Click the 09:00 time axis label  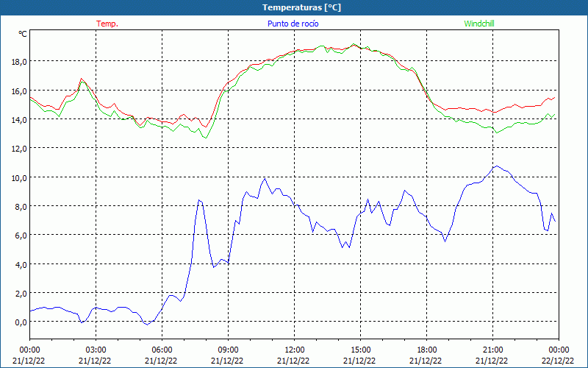(228, 350)
